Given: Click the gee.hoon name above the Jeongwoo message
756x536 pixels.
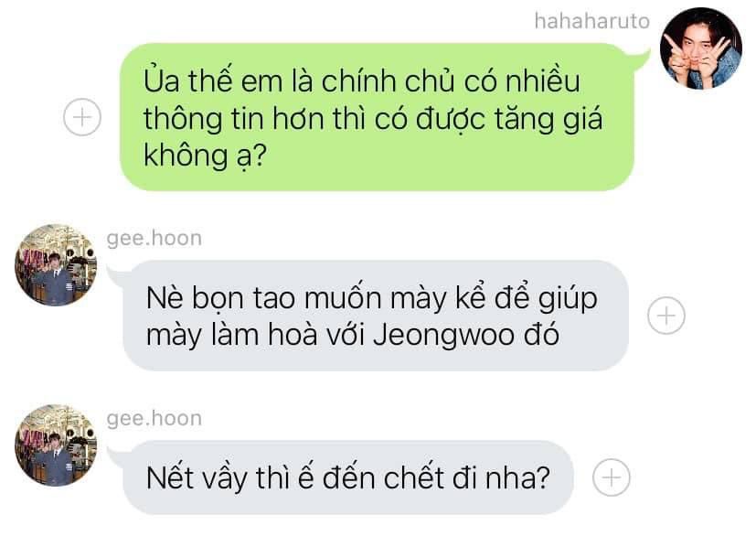Looking at the screenshot, I should (154, 239).
